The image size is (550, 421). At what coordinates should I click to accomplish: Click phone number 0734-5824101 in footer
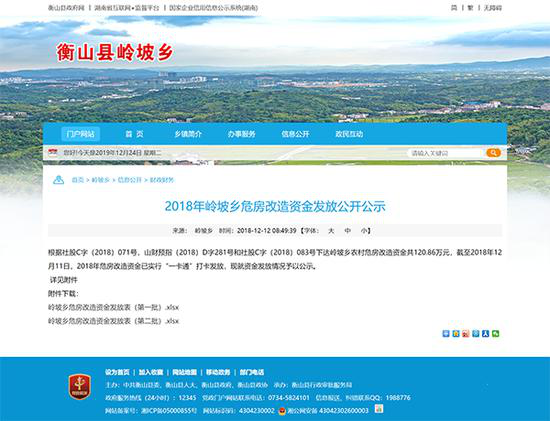[x=289, y=398]
